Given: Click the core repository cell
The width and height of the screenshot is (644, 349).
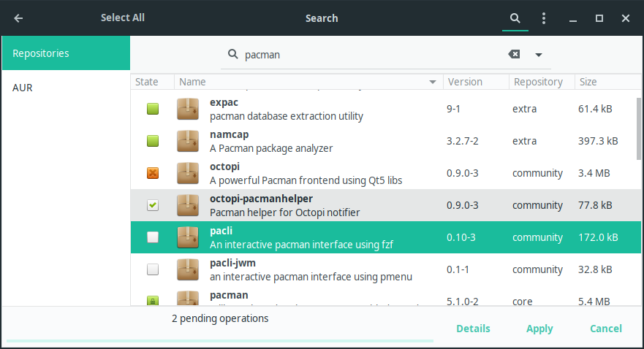Looking at the screenshot, I should 523,302.
